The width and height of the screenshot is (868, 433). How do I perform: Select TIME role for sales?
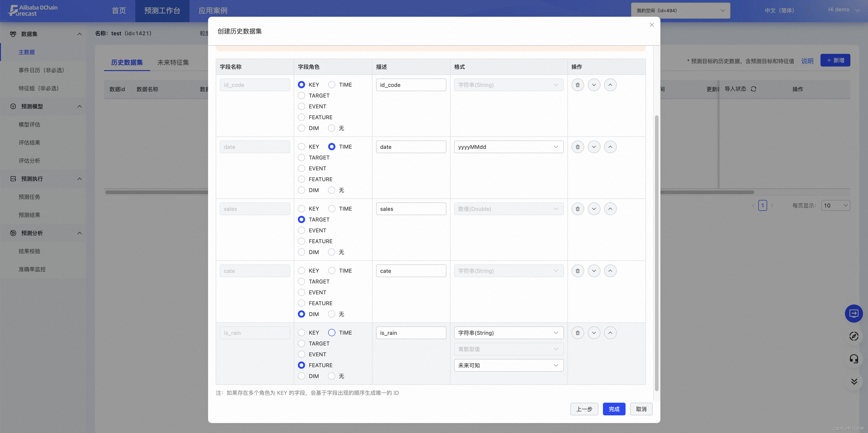click(x=332, y=209)
